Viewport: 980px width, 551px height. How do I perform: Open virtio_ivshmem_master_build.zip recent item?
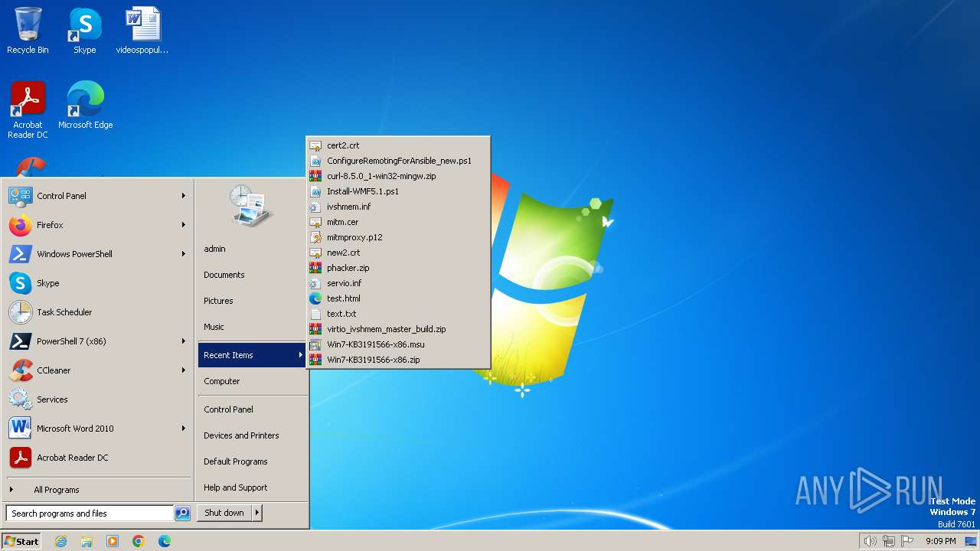click(x=397, y=329)
